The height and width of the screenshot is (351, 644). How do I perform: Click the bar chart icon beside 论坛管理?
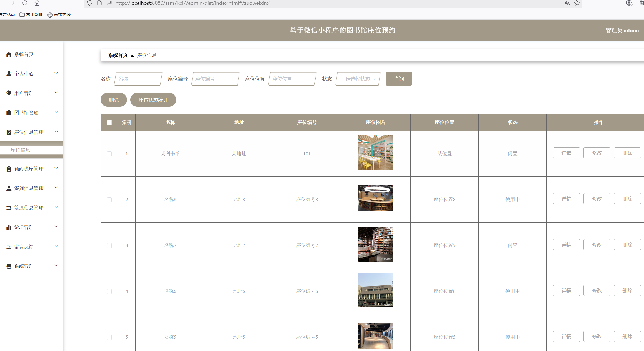[9, 227]
